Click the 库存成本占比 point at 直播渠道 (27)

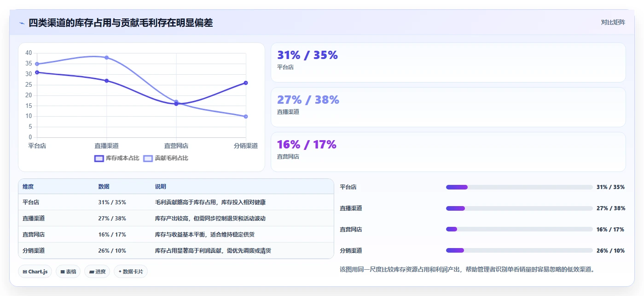pyautogui.click(x=106, y=81)
